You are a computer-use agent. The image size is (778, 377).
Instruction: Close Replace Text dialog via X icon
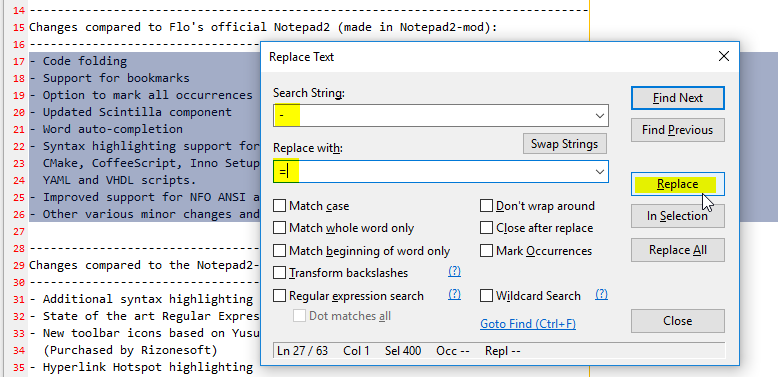point(724,57)
